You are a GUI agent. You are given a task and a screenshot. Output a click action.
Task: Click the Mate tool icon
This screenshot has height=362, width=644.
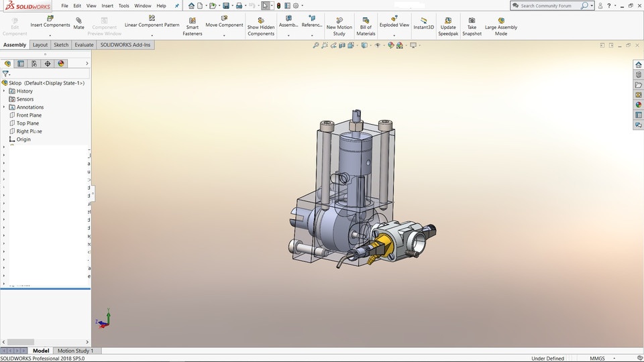coord(78,21)
